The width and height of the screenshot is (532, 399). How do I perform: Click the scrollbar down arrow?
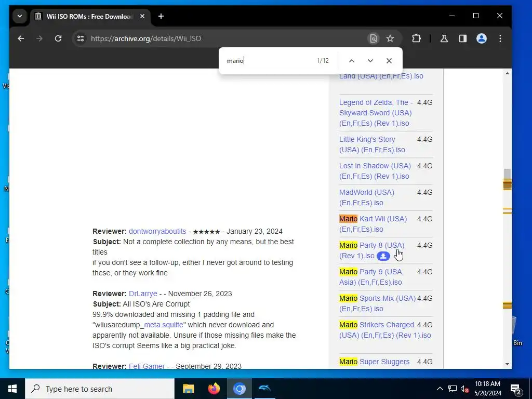tap(507, 364)
